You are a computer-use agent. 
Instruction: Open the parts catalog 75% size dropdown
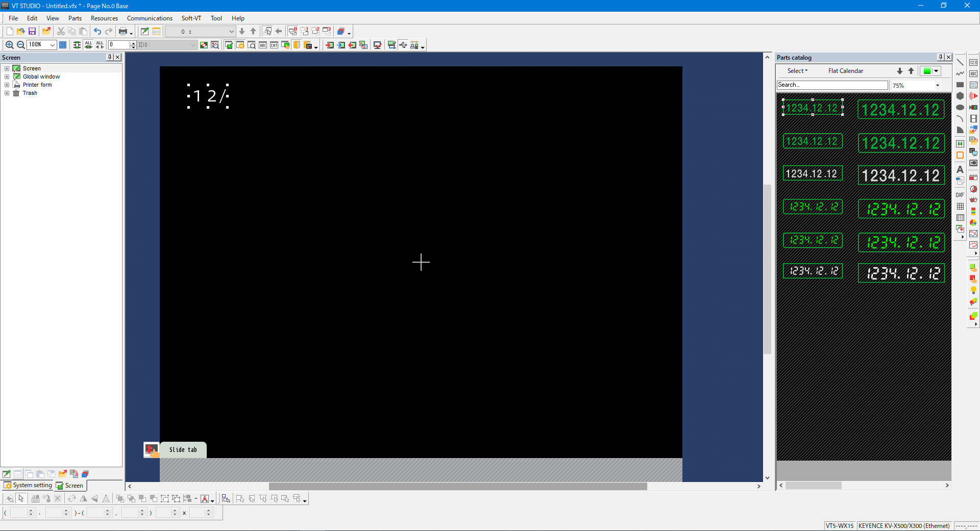click(x=938, y=86)
